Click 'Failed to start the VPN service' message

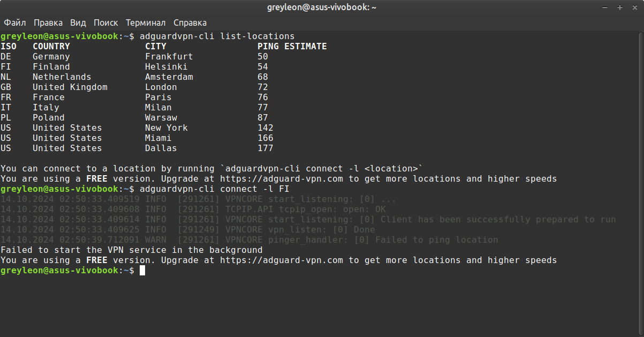(x=132, y=250)
